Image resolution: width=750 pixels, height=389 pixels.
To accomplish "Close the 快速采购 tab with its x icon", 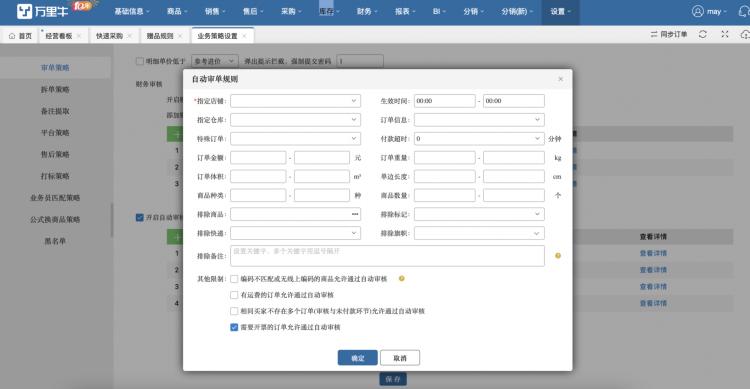I will 129,36.
